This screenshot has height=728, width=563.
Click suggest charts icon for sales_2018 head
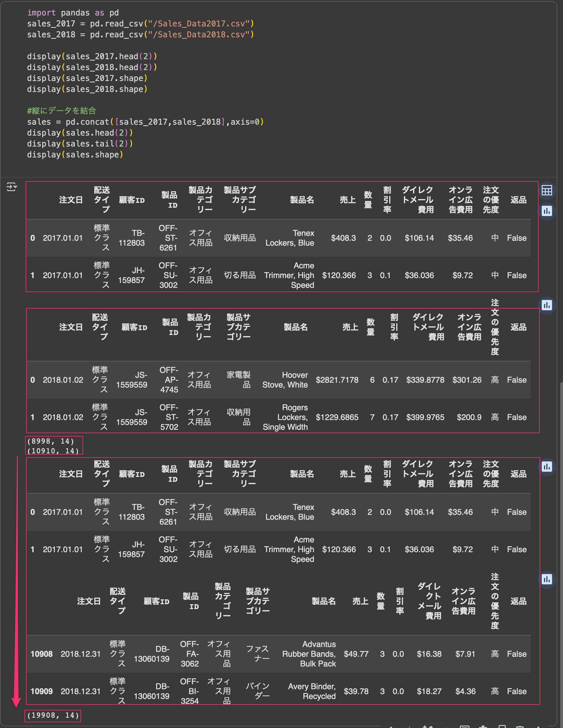[x=547, y=305]
